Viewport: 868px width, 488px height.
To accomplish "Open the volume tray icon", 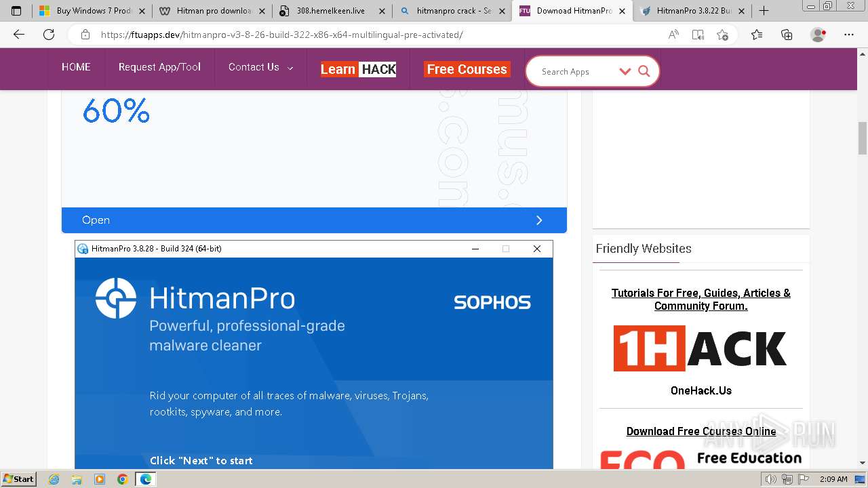I will point(771,479).
